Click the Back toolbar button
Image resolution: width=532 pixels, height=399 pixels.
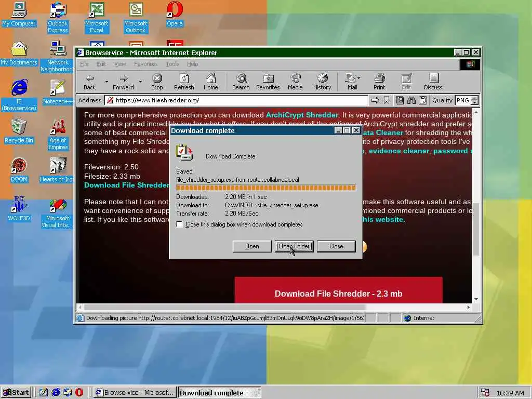[89, 82]
